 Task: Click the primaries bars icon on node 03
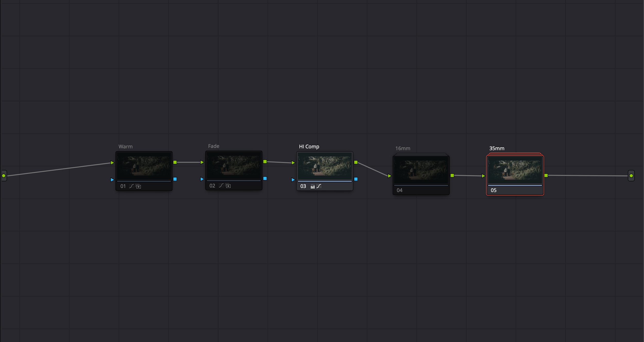312,186
